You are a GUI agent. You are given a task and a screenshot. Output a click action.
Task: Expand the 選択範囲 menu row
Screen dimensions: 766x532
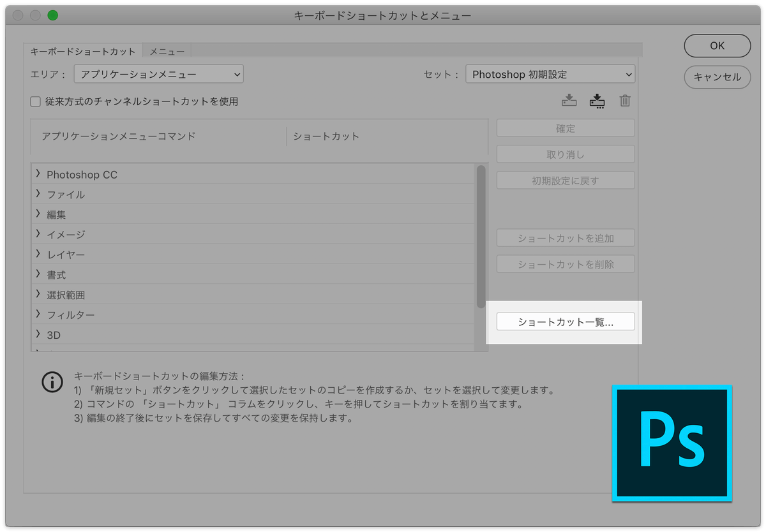[38, 295]
